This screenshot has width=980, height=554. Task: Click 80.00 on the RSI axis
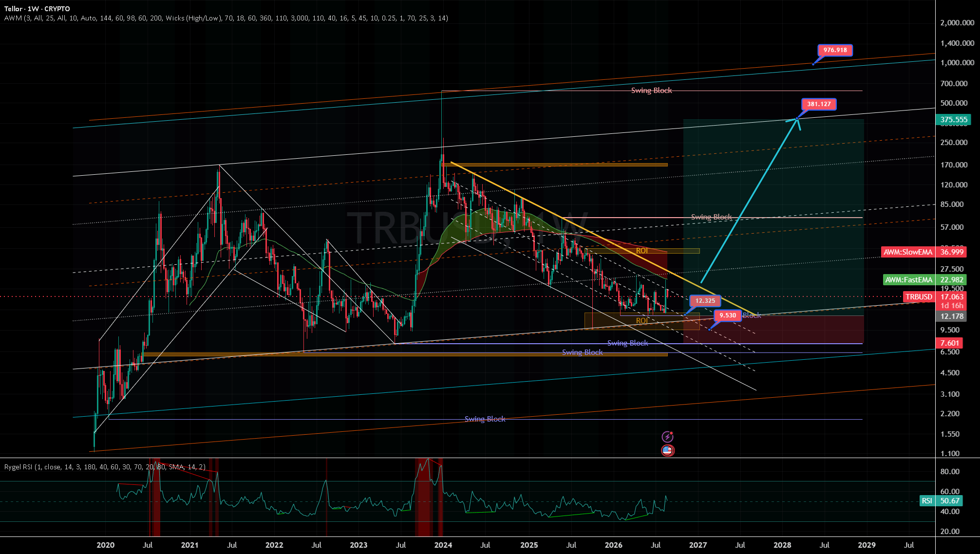(x=950, y=472)
